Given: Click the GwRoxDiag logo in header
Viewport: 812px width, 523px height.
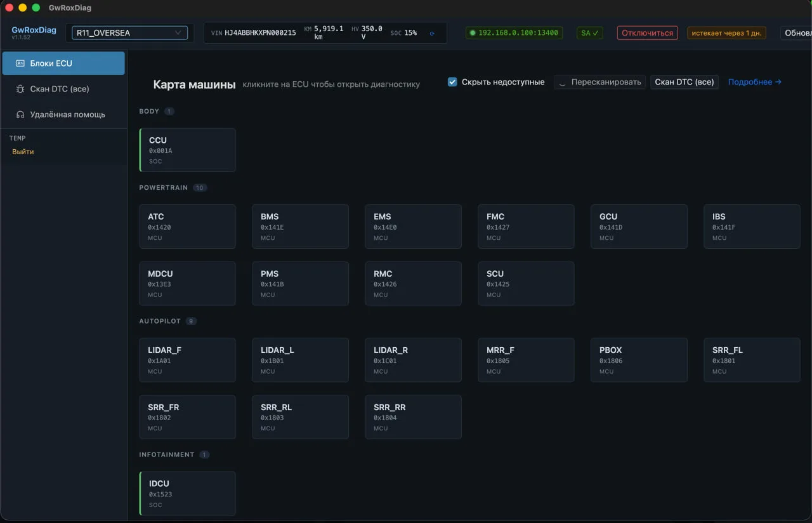Looking at the screenshot, I should [34, 30].
